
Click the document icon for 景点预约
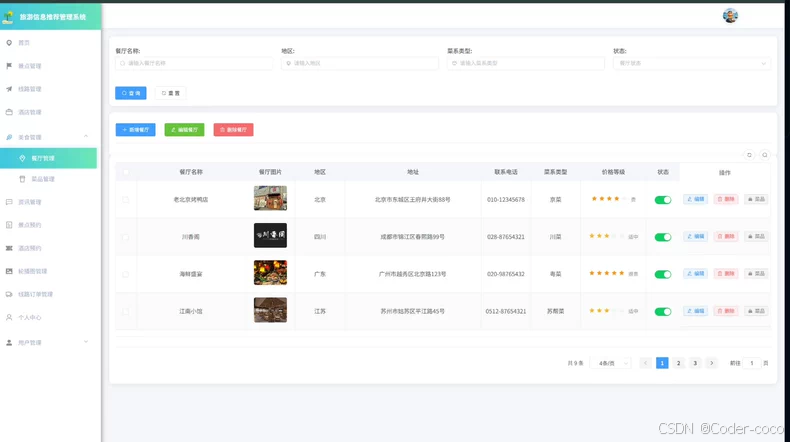click(x=9, y=225)
